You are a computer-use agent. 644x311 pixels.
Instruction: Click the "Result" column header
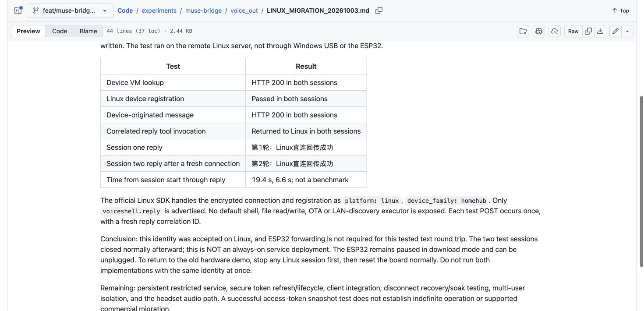click(x=306, y=66)
